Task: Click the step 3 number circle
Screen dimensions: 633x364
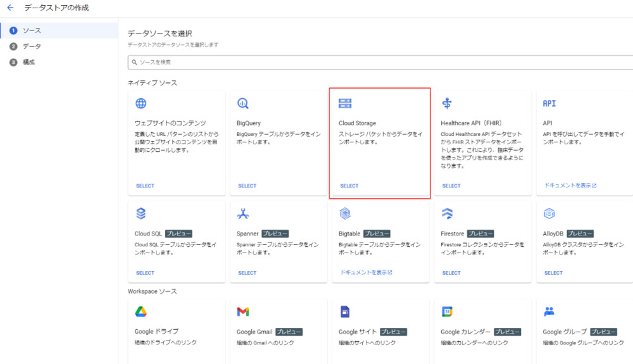Action: [13, 62]
